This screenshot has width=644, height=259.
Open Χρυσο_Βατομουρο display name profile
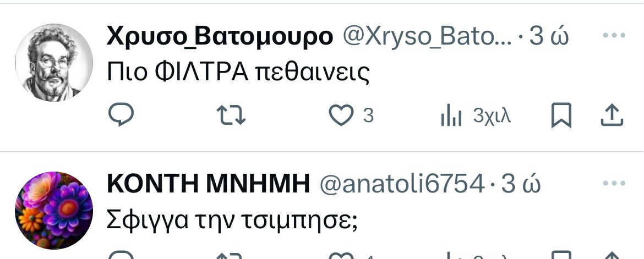click(220, 37)
